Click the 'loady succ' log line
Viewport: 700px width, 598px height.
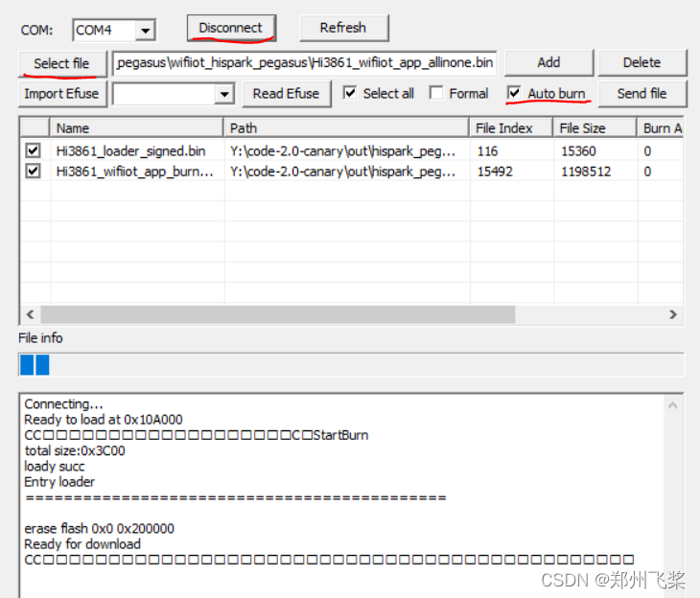pyautogui.click(x=55, y=467)
